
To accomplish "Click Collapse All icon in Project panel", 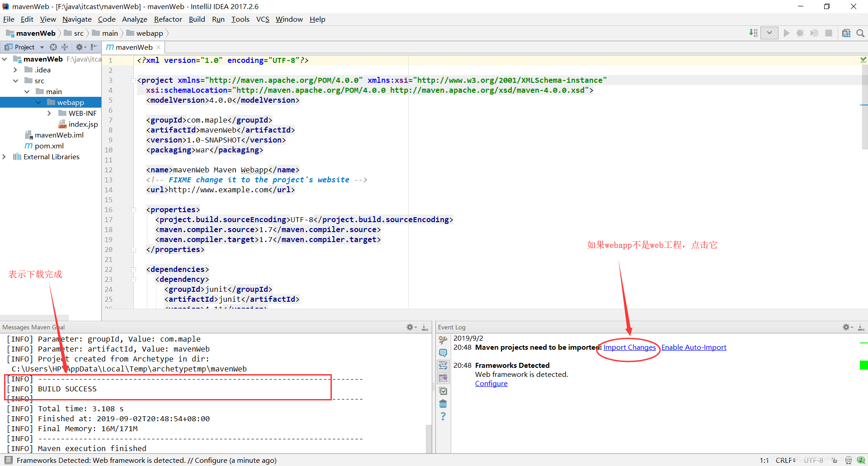I will pyautogui.click(x=65, y=47).
